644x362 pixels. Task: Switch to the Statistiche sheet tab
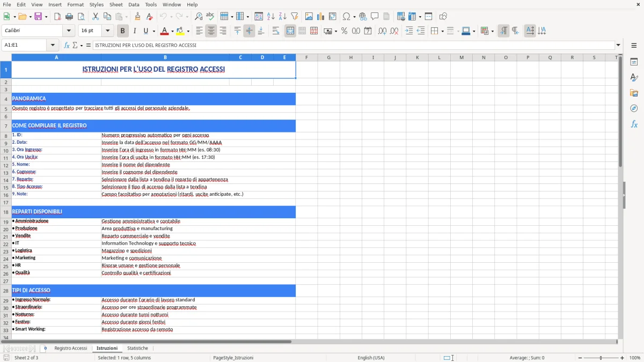[x=138, y=348]
